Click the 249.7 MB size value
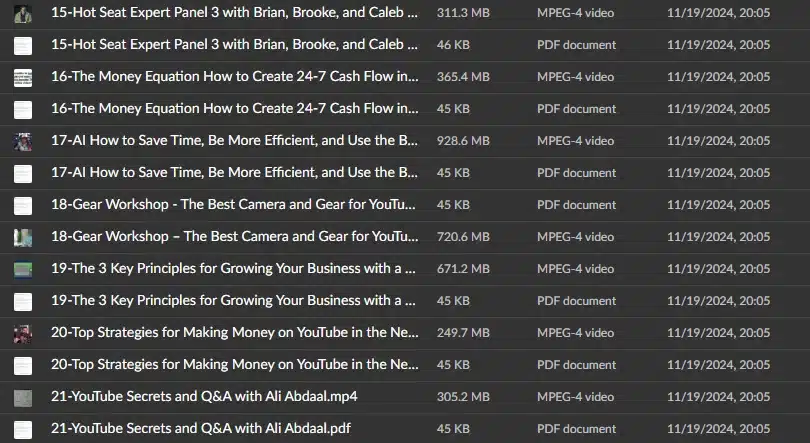Image resolution: width=810 pixels, height=443 pixels. pos(463,333)
